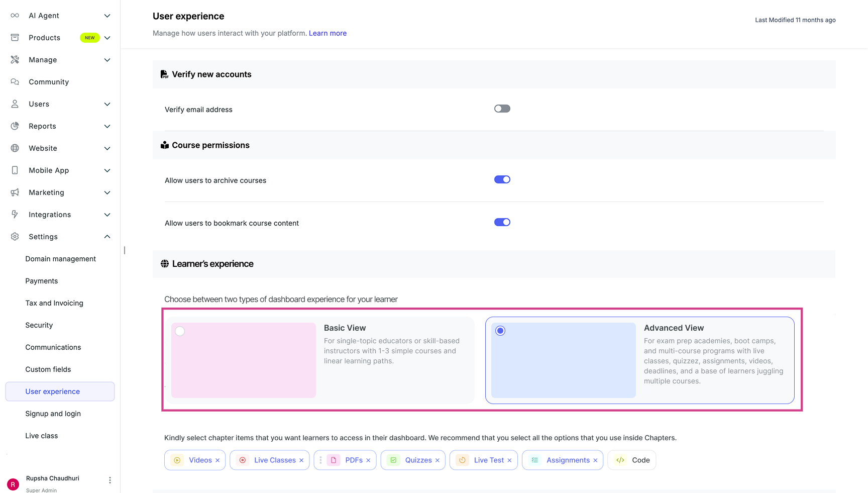The height and width of the screenshot is (493, 868).
Task: Click the AI Agent infinity icon
Action: [x=15, y=16]
